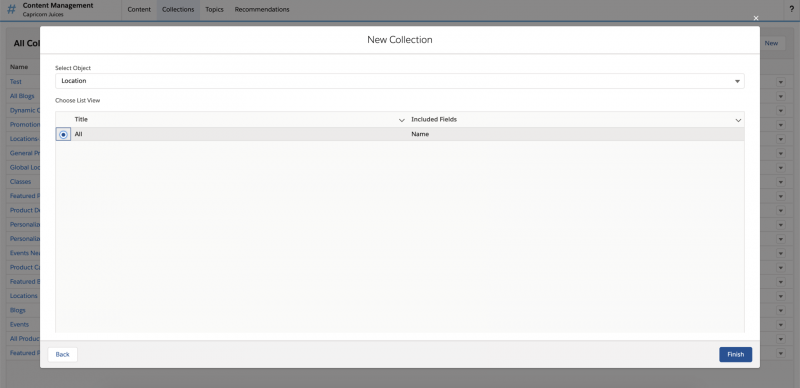800x388 pixels.
Task: Switch to the Collections tab
Action: point(178,9)
